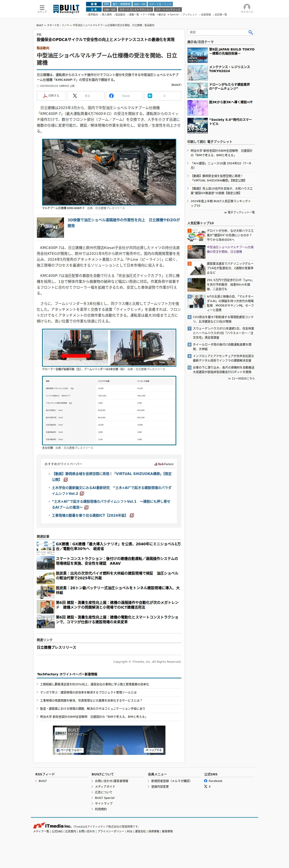Click the Hatena B! bookmark button

163,96
